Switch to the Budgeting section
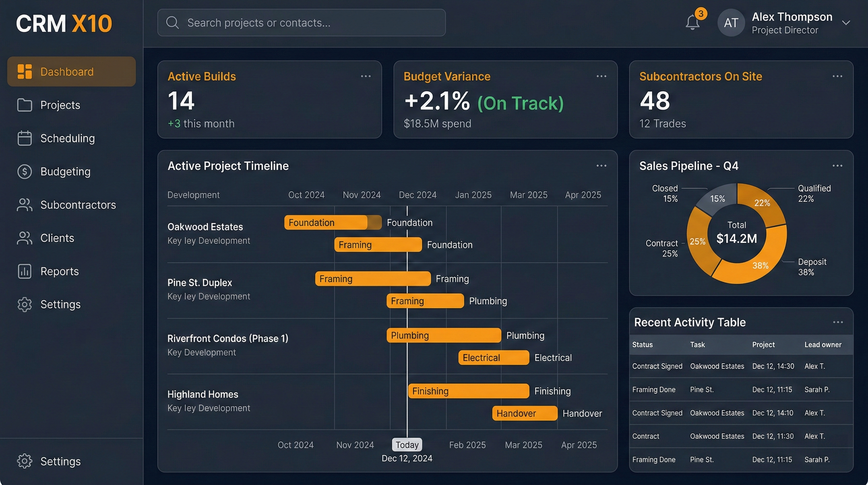The height and width of the screenshot is (485, 868). pos(65,171)
